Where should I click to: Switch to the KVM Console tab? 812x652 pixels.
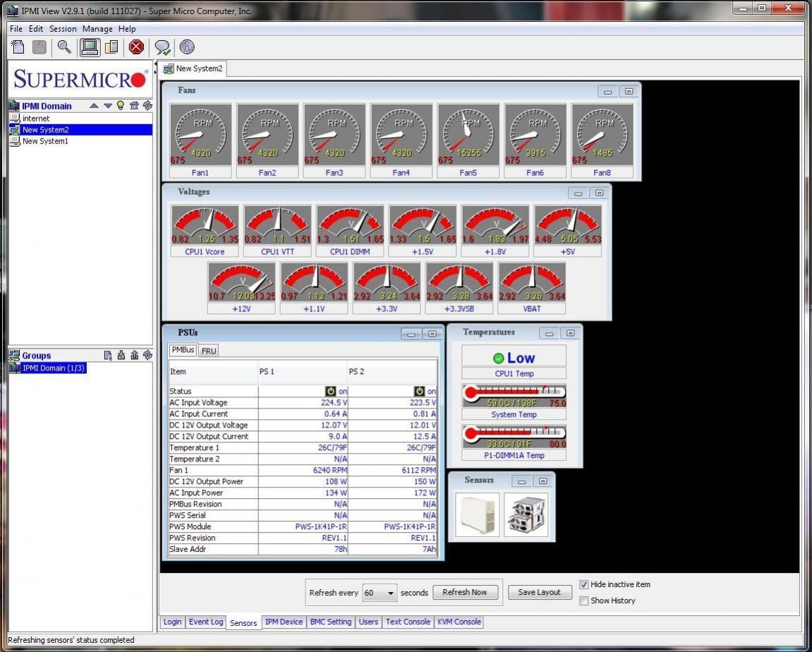coord(459,622)
